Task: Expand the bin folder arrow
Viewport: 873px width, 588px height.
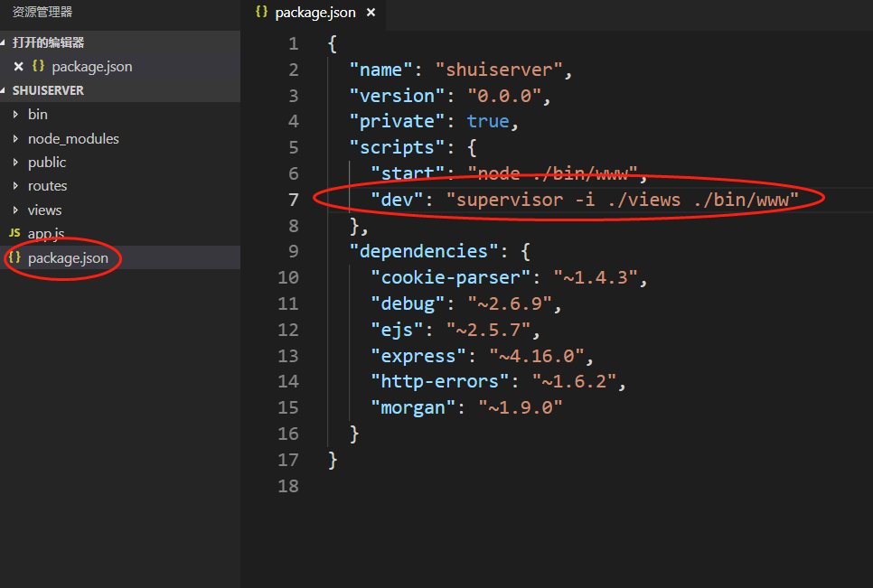Action: pos(15,114)
